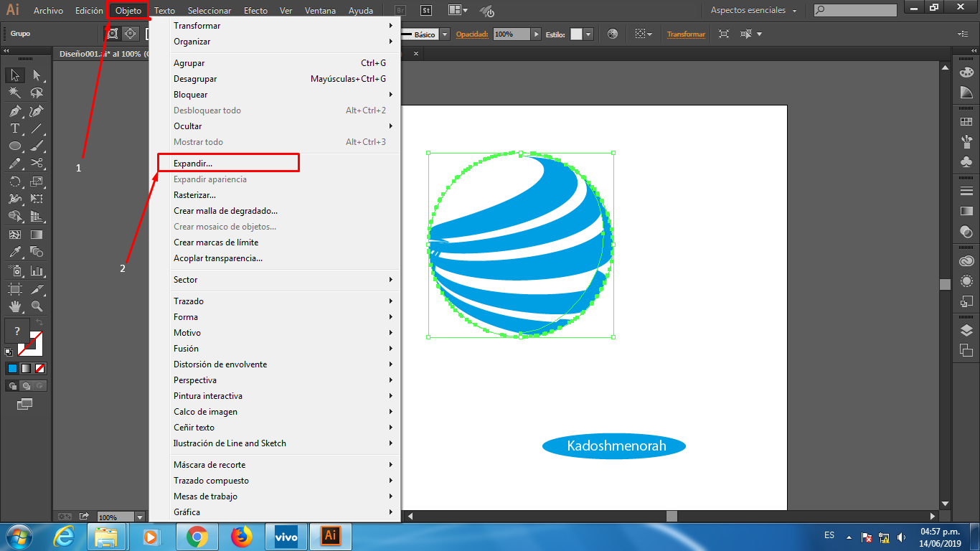This screenshot has width=980, height=551.
Task: Click the Fill color swatch box
Action: [x=17, y=331]
